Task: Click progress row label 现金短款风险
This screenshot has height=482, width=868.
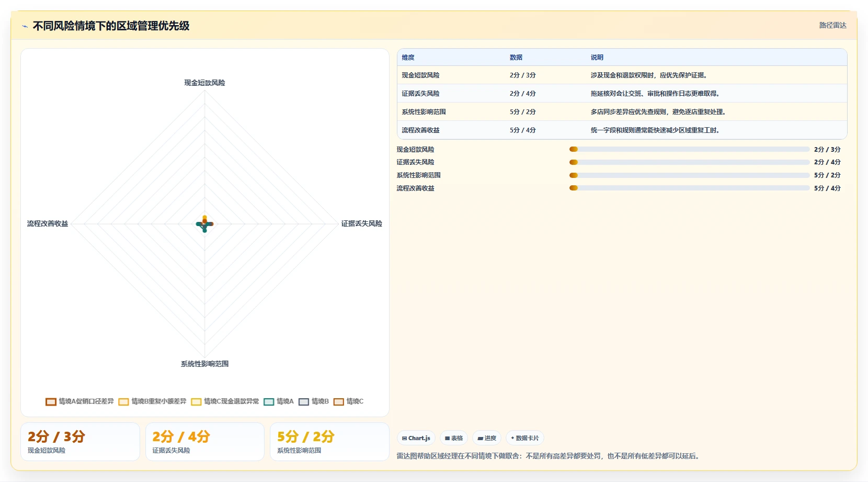Action: click(415, 150)
